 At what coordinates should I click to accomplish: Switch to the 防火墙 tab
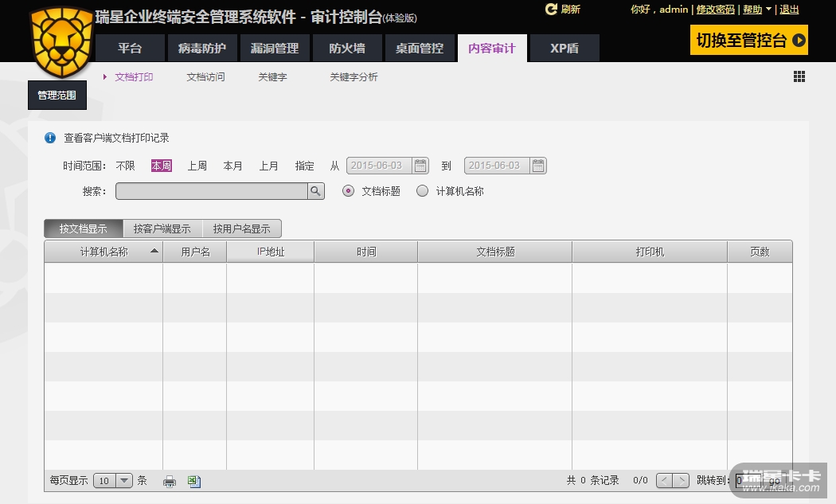[x=347, y=49]
